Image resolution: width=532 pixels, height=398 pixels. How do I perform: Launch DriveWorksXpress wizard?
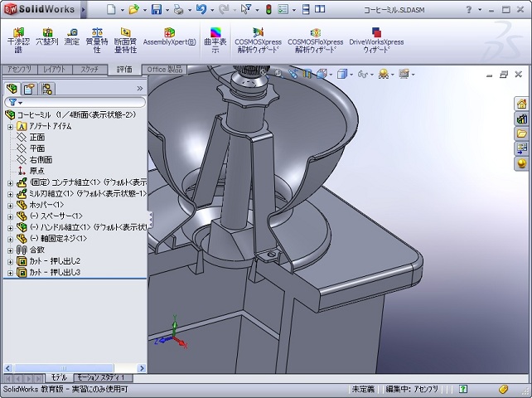click(x=376, y=41)
